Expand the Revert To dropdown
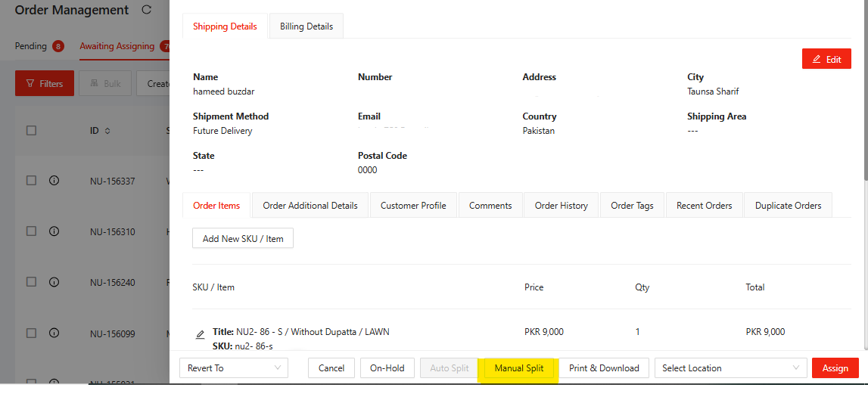 tap(233, 368)
